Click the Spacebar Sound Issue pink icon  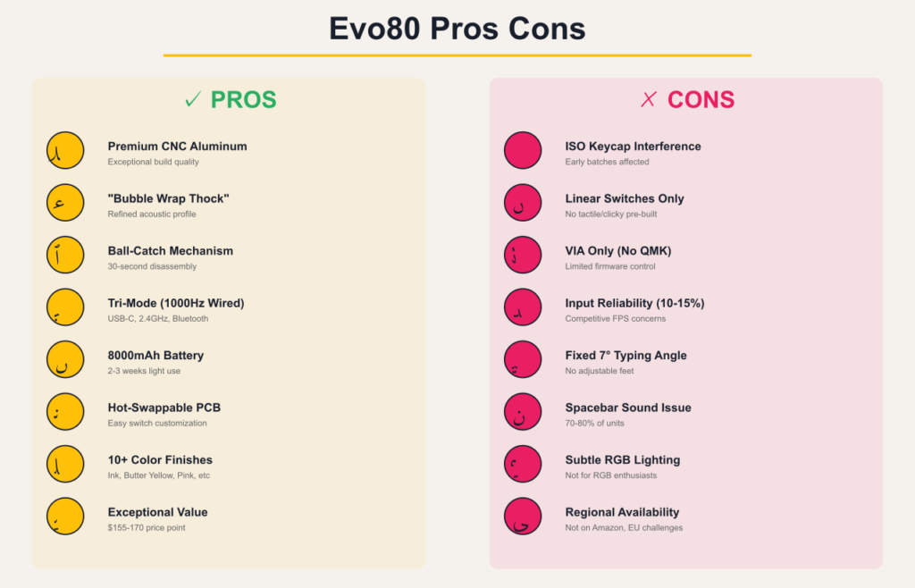click(x=523, y=412)
